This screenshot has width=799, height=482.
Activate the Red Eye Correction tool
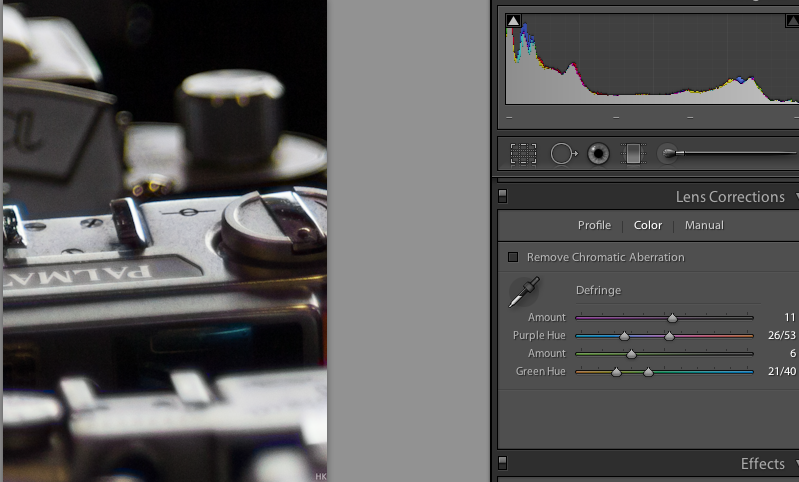(x=599, y=153)
